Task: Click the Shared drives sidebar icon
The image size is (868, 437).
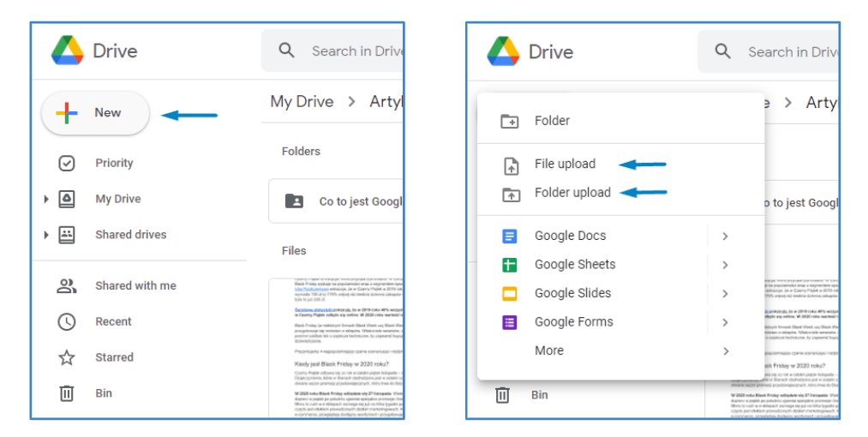Action: pos(67,235)
